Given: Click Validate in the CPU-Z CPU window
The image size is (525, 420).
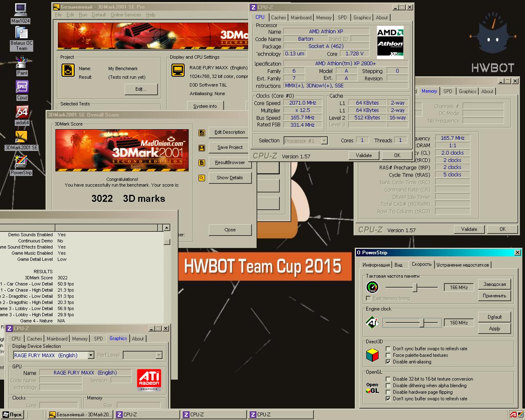Looking at the screenshot, I should 364,155.
